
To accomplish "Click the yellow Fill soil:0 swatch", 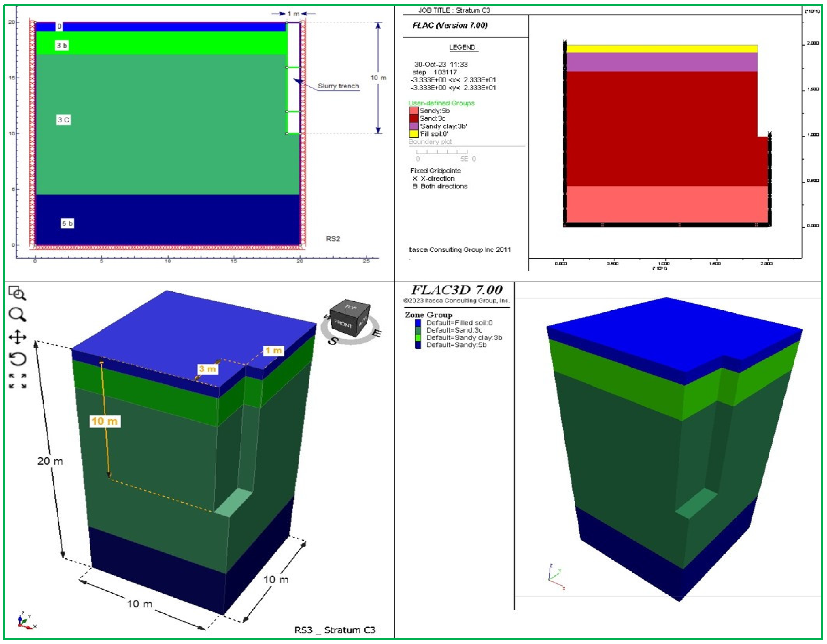I will tap(413, 134).
